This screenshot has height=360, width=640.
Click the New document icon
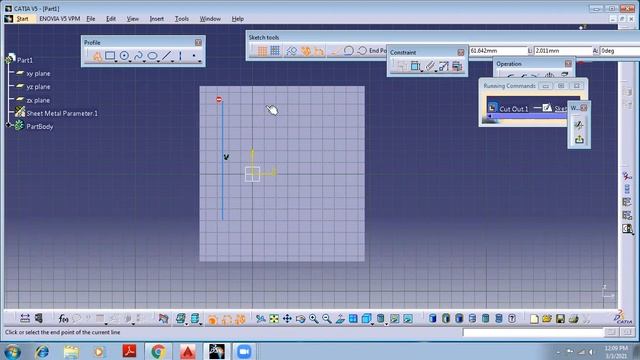pyautogui.click(x=534, y=319)
